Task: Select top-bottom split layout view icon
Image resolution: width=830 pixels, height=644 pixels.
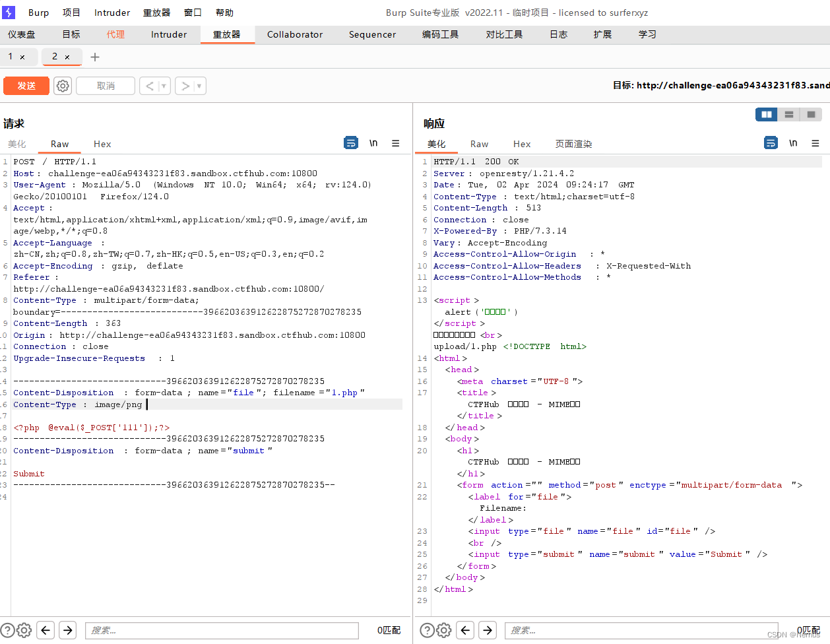Action: [788, 115]
